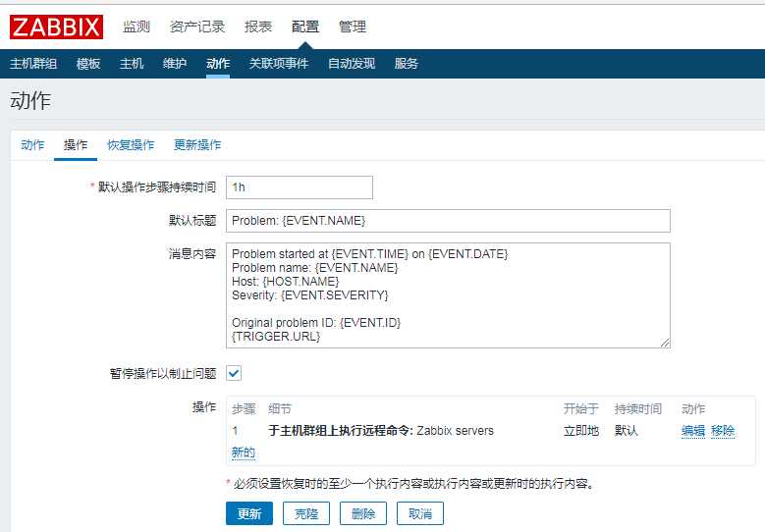Click the 默认标题 input field
This screenshot has height=532, width=765.
pyautogui.click(x=448, y=221)
